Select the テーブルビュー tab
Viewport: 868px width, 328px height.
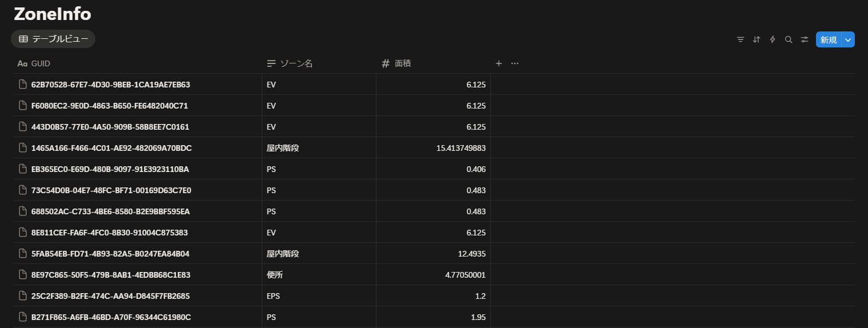(53, 39)
